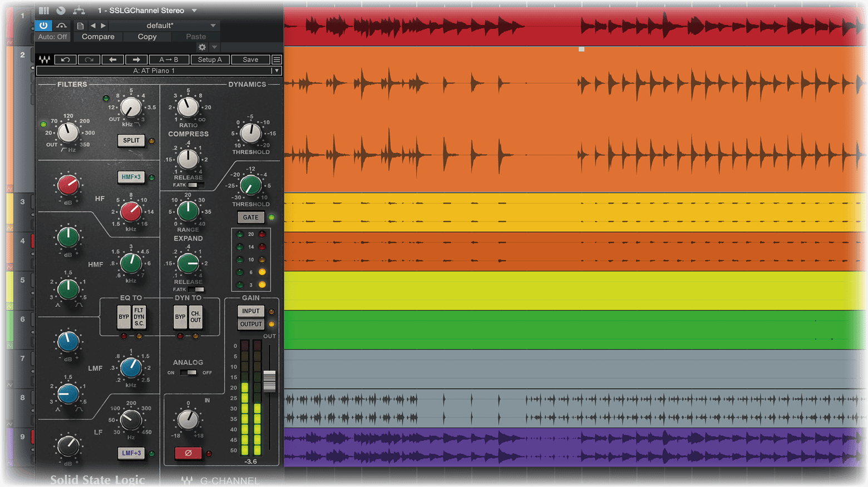The width and height of the screenshot is (868, 487).
Task: Toggle the expander F.ATK switch
Action: (195, 290)
